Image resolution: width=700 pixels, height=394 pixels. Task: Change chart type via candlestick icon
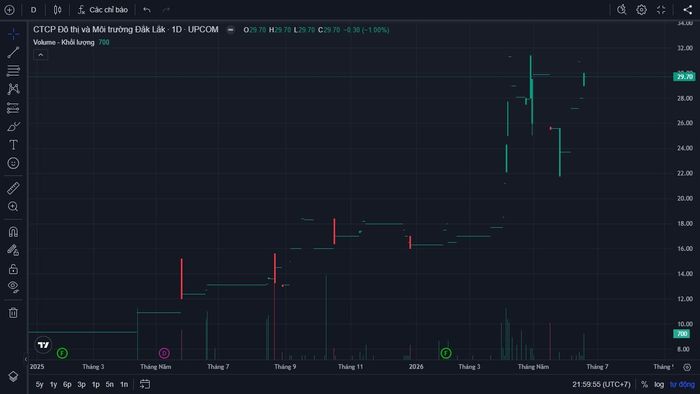coord(57,9)
